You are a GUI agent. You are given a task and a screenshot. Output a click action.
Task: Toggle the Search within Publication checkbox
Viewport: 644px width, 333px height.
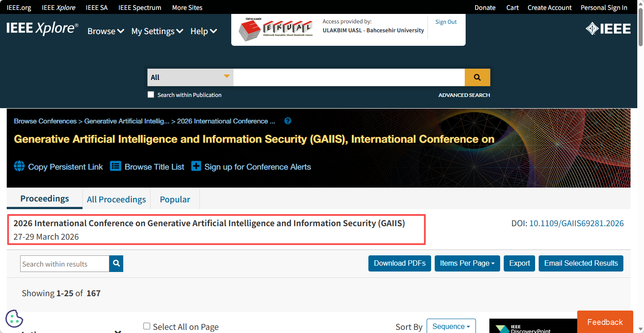click(151, 95)
